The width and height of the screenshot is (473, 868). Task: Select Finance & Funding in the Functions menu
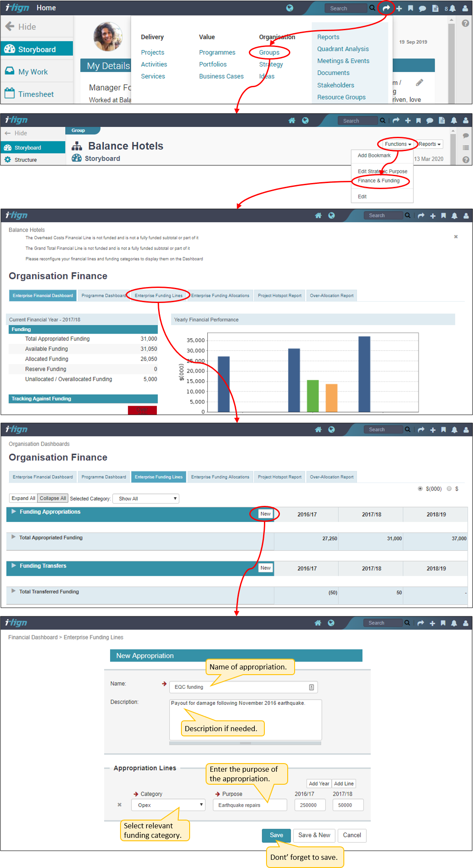coord(378,181)
